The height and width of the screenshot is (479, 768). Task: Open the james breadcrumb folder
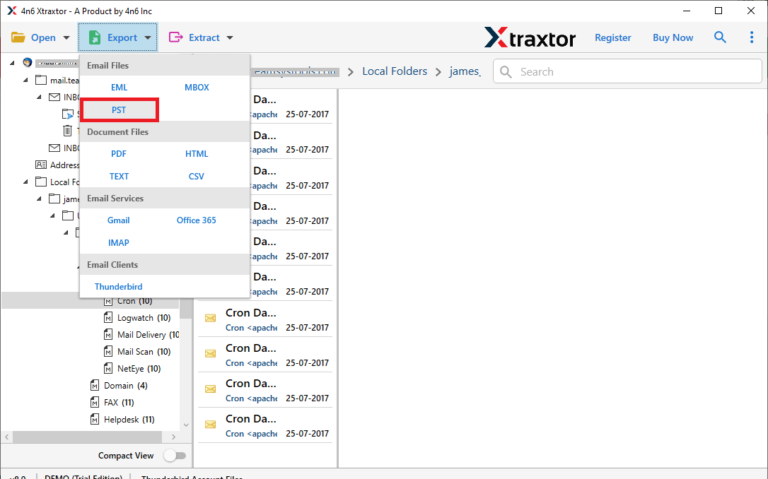(x=464, y=72)
